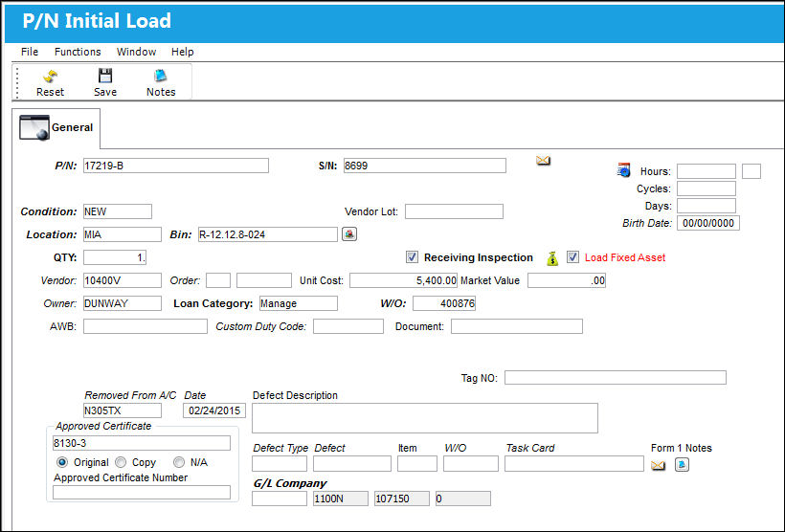Viewport: 785px width, 532px height.
Task: Click the Save floppy disk icon
Action: (105, 76)
